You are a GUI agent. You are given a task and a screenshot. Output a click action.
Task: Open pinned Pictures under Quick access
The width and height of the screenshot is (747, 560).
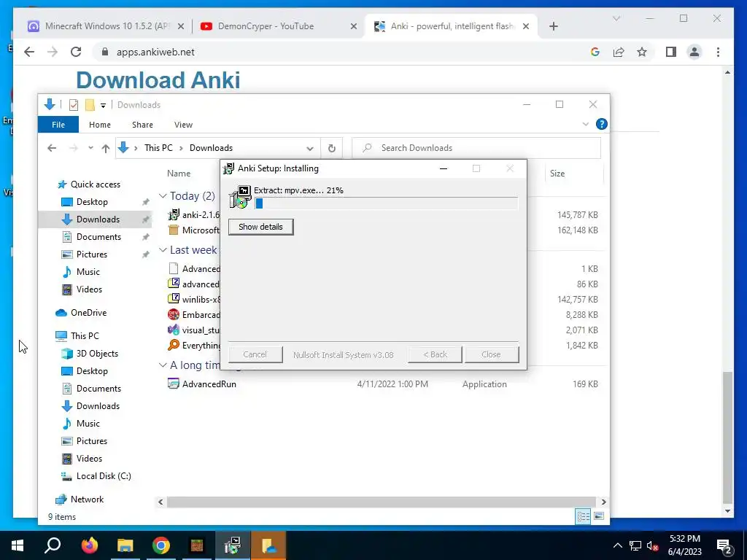[92, 254]
